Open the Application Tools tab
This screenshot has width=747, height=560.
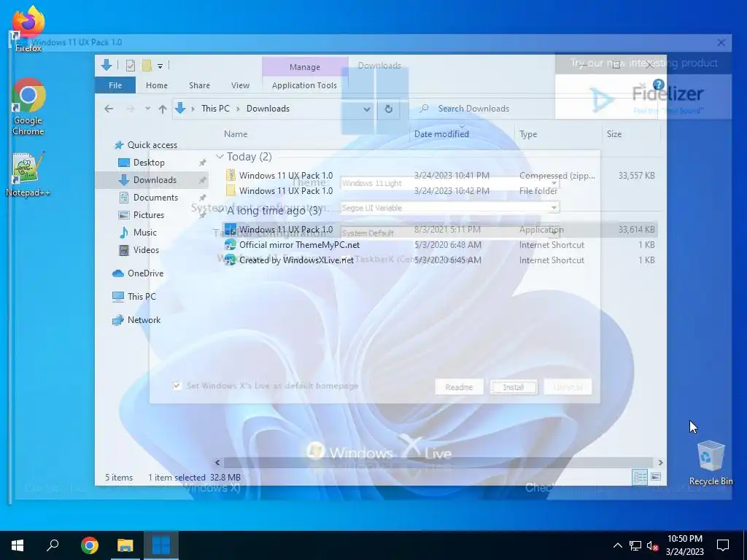(304, 85)
